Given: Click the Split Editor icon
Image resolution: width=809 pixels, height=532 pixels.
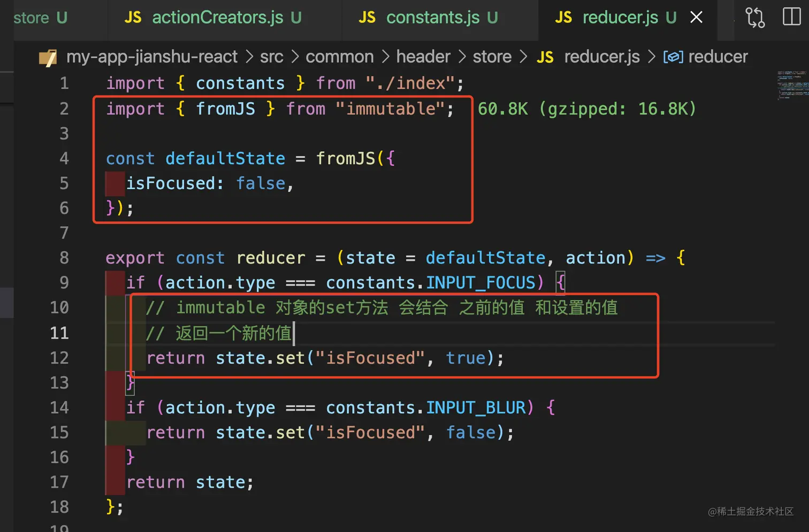Looking at the screenshot, I should tap(791, 17).
